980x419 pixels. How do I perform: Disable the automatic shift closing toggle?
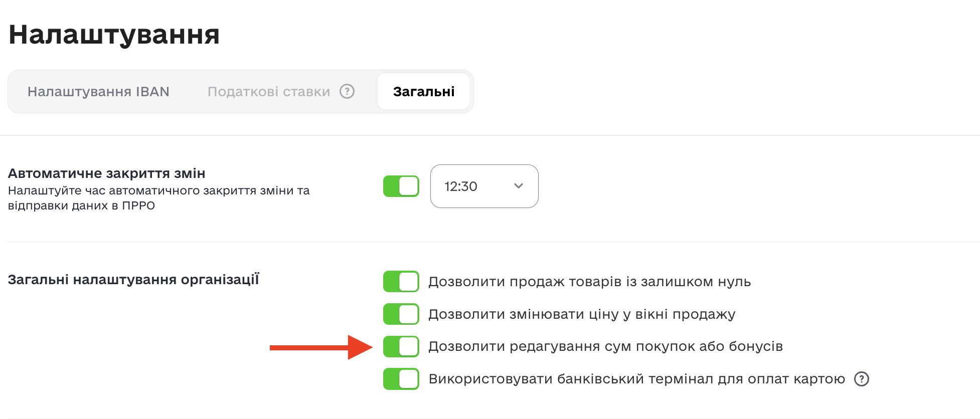(401, 186)
